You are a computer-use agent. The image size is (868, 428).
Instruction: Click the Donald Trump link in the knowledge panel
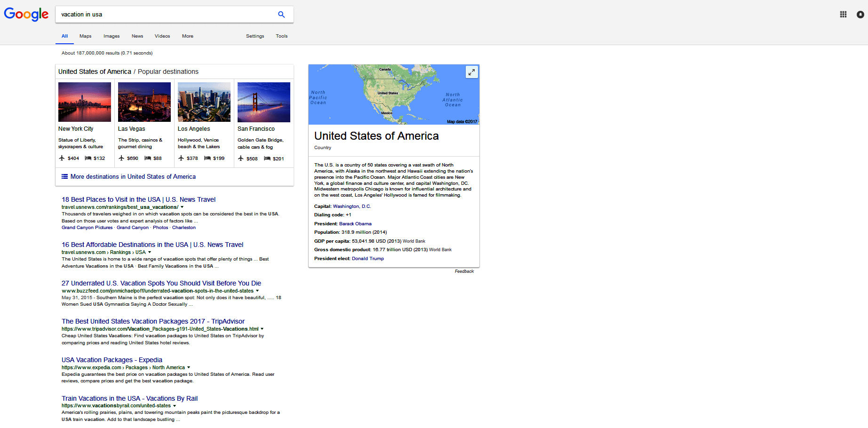coord(368,258)
